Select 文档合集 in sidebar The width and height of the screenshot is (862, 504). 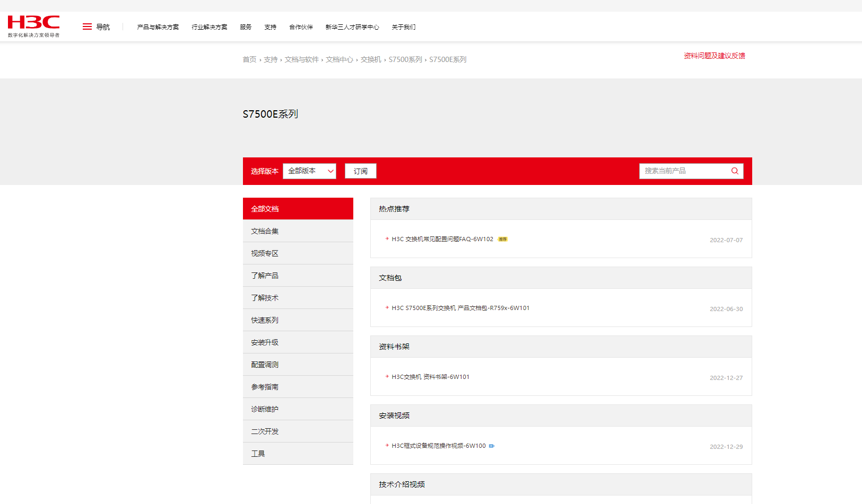[x=298, y=231]
